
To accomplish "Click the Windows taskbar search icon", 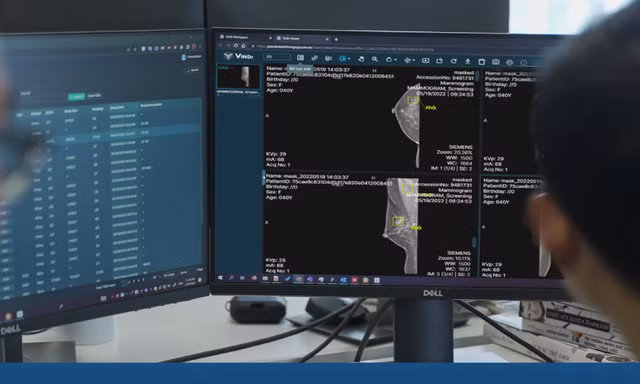I will point(231,277).
